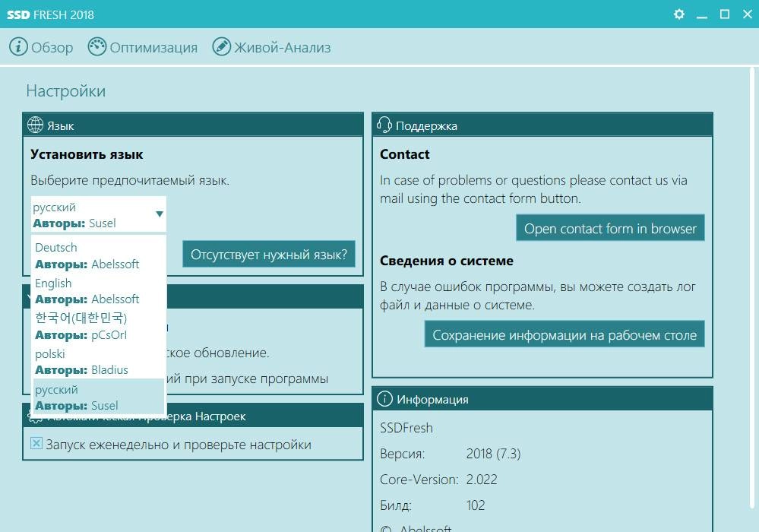Screen dimensions: 759x532
Task: Click the vertical scrollbar on the right
Action: (752, 288)
